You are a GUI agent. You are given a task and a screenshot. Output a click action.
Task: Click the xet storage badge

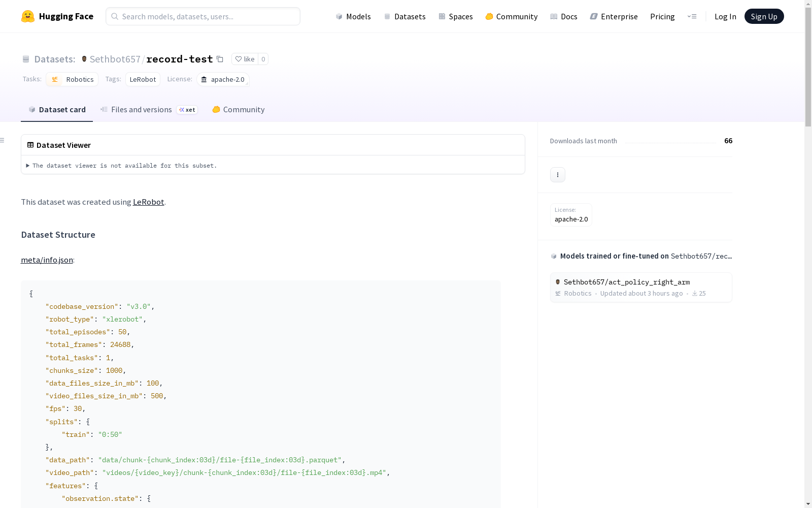click(187, 110)
